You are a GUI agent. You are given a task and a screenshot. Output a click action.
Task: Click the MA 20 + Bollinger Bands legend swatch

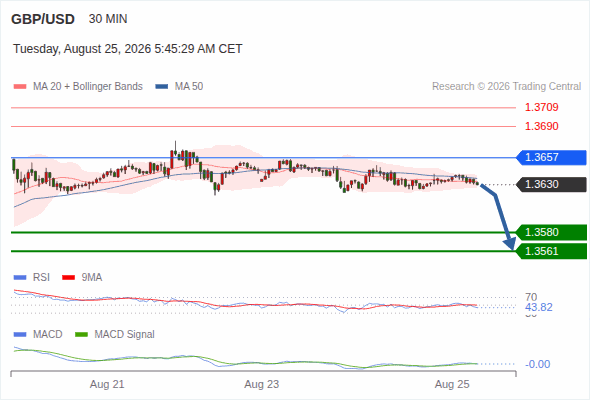click(x=20, y=87)
